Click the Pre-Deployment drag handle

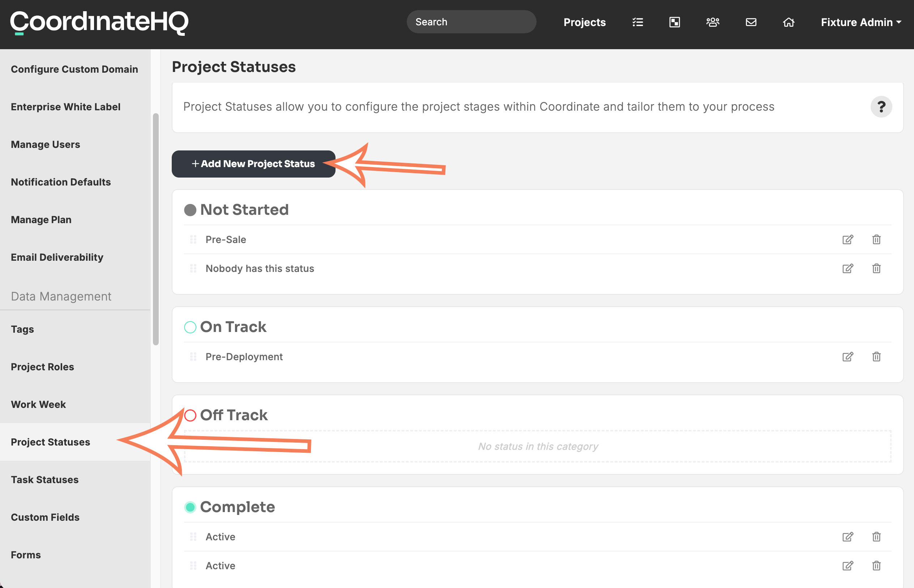(x=193, y=357)
